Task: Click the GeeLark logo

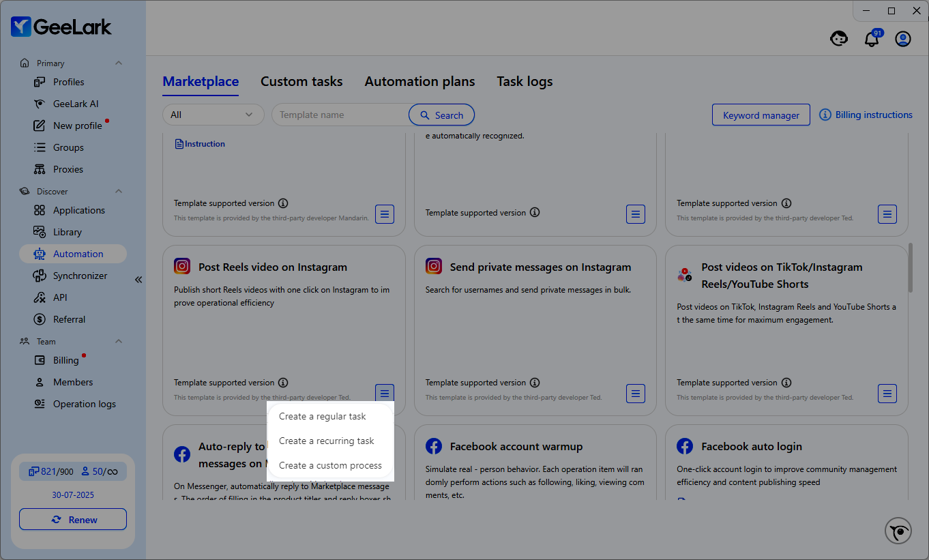Action: coord(61,27)
